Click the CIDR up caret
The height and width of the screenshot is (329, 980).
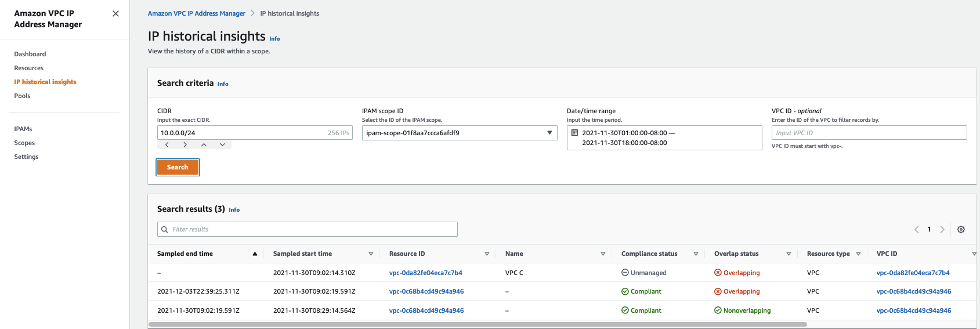[x=204, y=144]
